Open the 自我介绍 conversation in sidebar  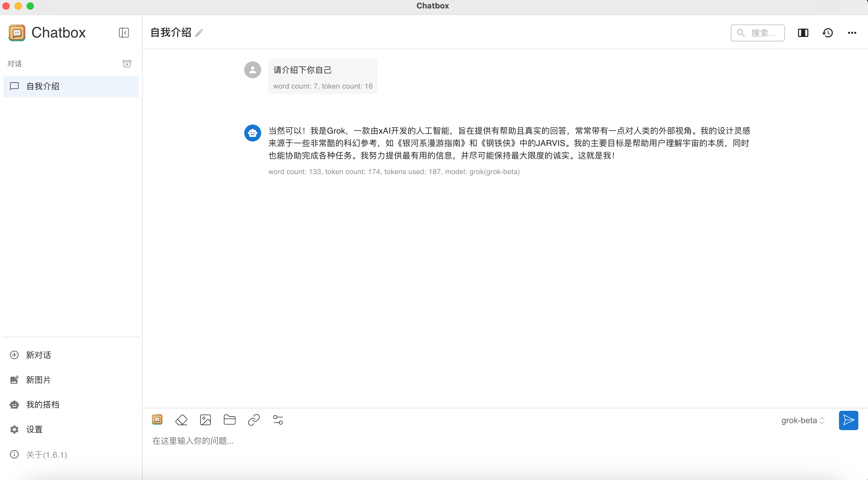(71, 86)
